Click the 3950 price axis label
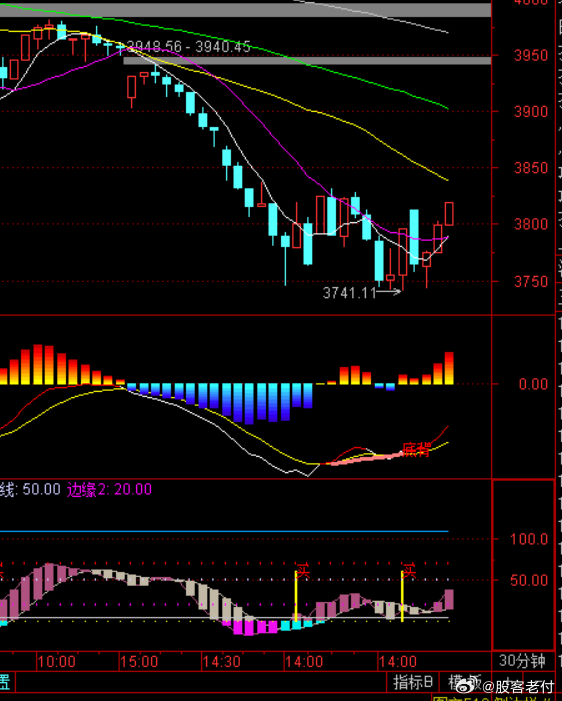This screenshot has width=562, height=701. pos(531,56)
